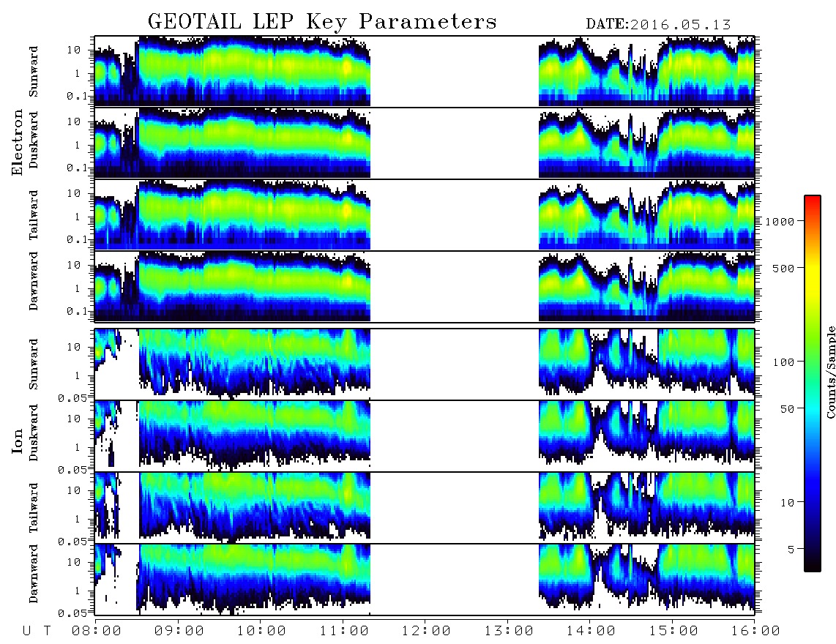
Task: Select the 13:00 time tick label
Action: [x=510, y=632]
